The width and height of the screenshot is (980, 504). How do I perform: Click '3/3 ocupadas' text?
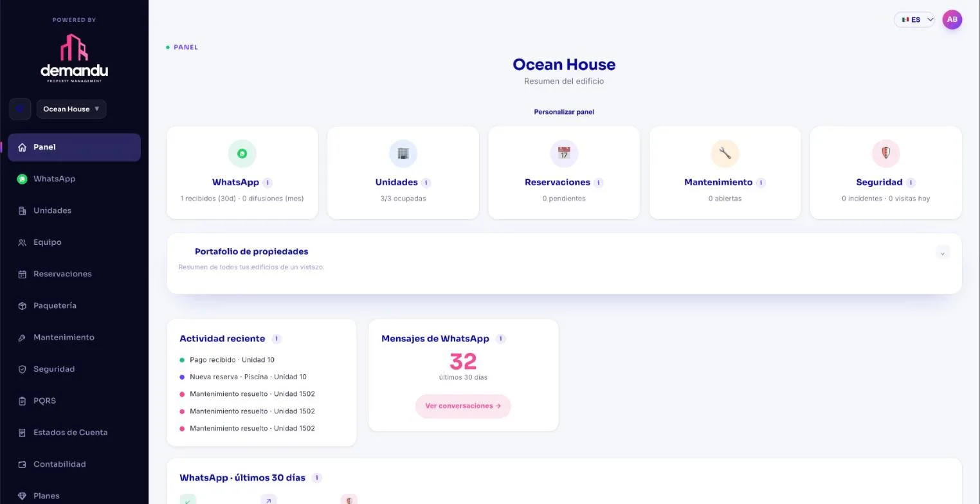pyautogui.click(x=403, y=199)
